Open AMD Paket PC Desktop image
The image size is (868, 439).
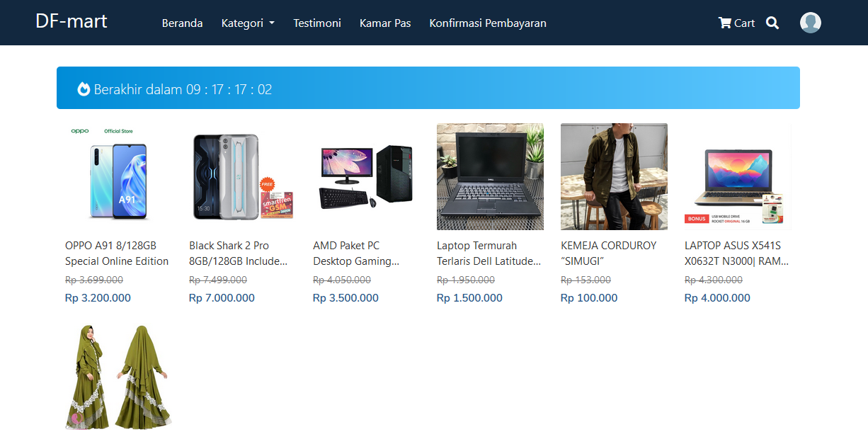(x=366, y=176)
